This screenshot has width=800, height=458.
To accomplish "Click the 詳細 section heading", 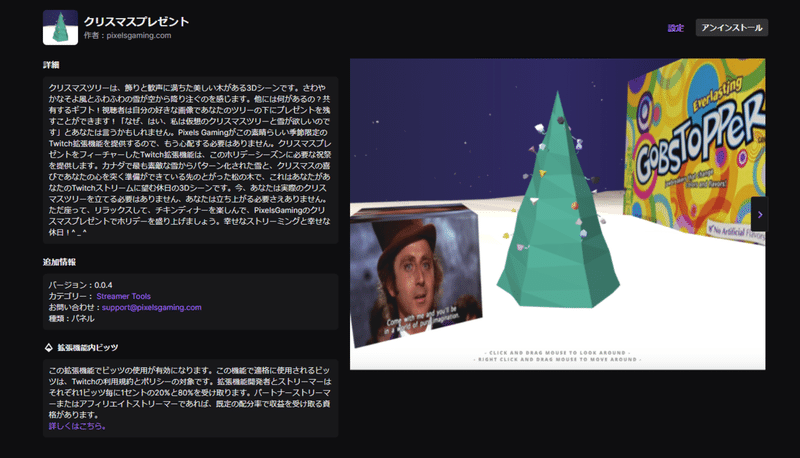I will click(51, 65).
